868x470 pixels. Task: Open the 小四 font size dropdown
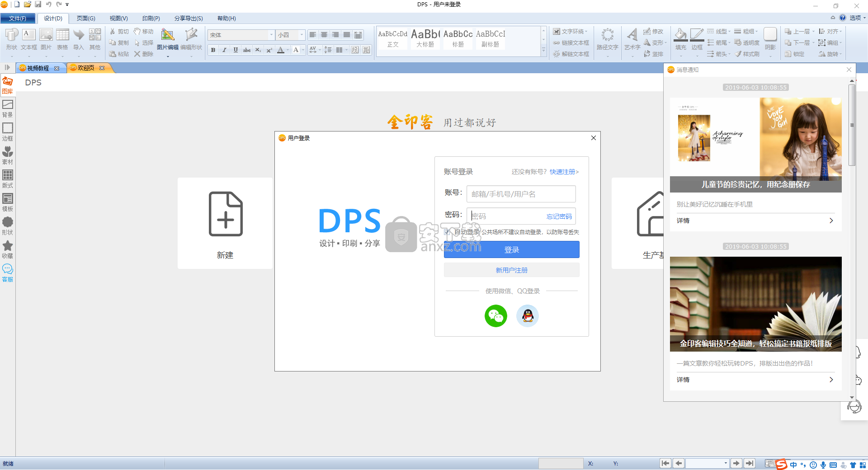302,35
